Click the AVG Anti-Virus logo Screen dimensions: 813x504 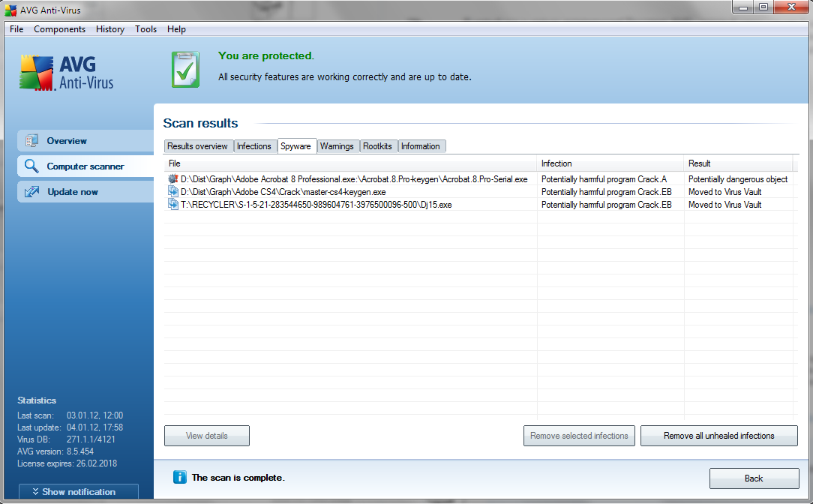coord(66,73)
